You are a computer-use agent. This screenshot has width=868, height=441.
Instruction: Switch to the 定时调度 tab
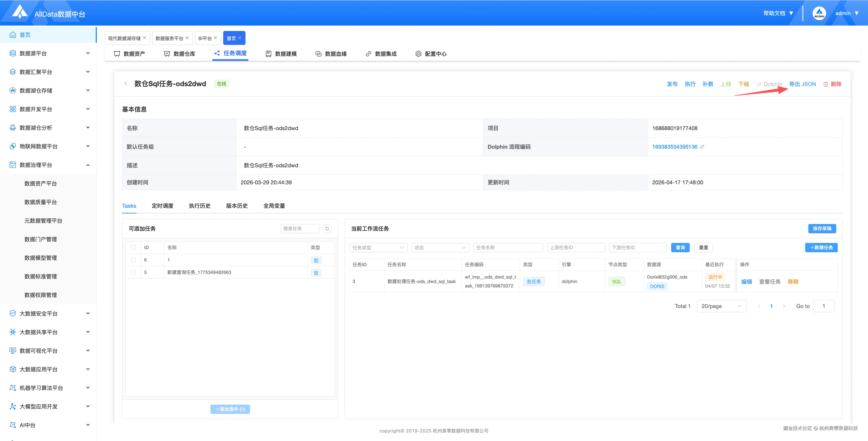pyautogui.click(x=162, y=206)
